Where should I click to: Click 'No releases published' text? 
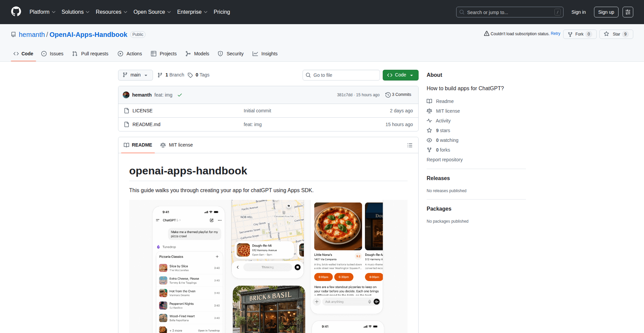446,191
